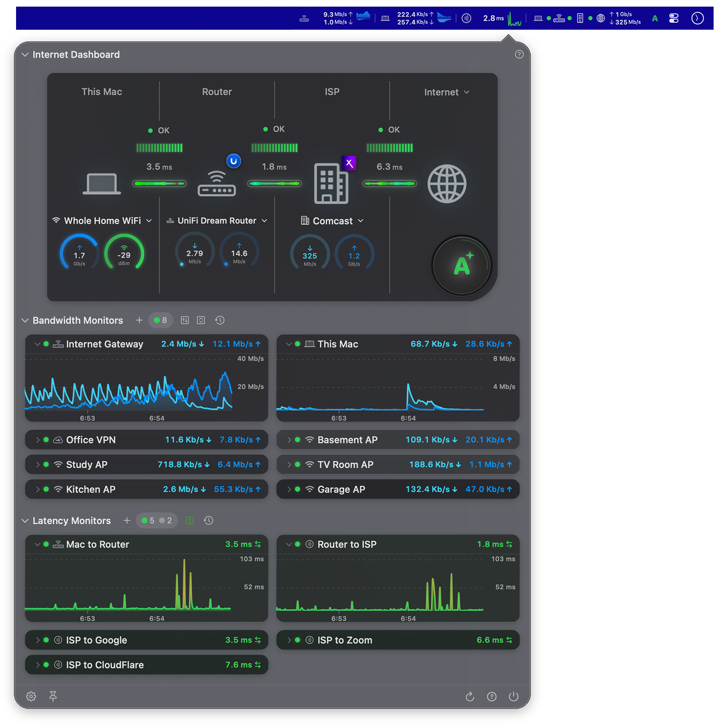The image size is (724, 728).
Task: Toggle the green status dot on Office VPN
Action: pyautogui.click(x=46, y=440)
